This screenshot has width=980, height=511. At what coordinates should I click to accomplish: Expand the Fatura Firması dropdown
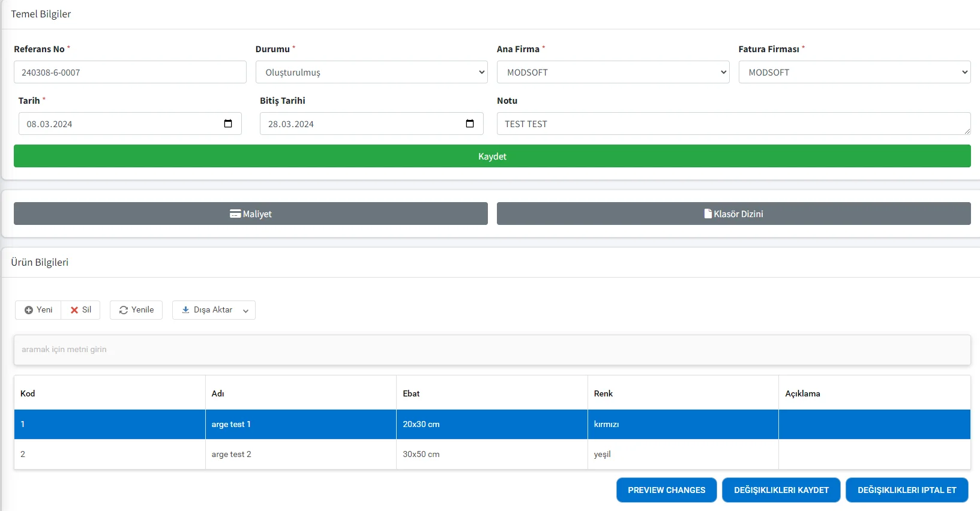click(x=855, y=72)
